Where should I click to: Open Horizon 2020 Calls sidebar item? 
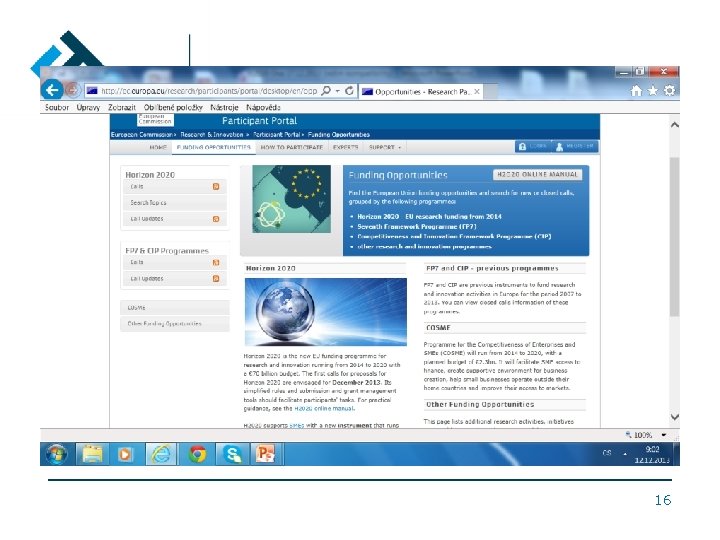pos(174,186)
